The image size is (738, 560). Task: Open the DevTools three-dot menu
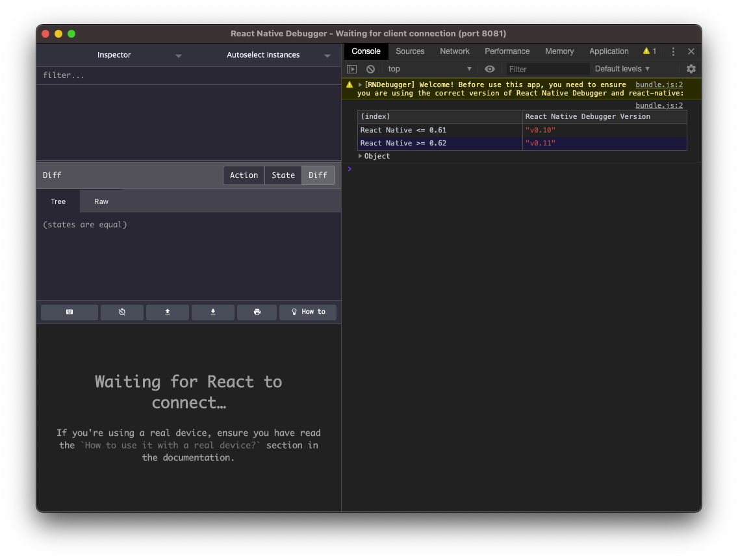click(x=673, y=51)
